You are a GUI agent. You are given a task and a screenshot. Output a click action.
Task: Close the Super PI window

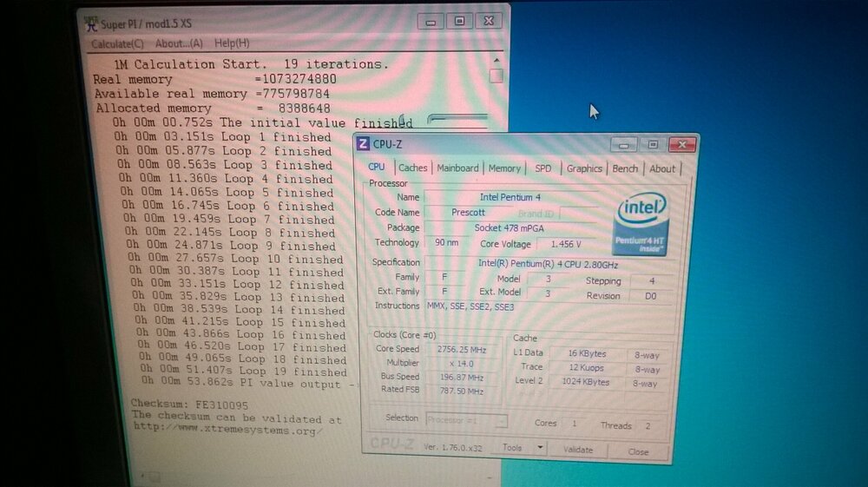tap(490, 21)
